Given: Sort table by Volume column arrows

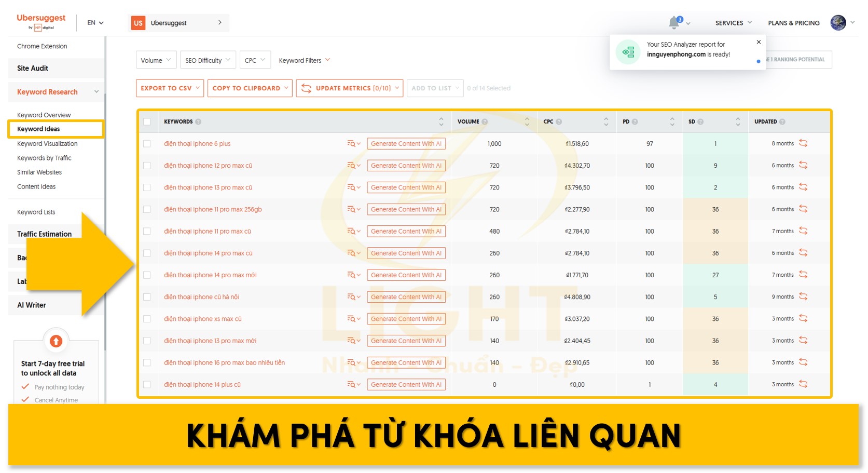Looking at the screenshot, I should (x=527, y=121).
